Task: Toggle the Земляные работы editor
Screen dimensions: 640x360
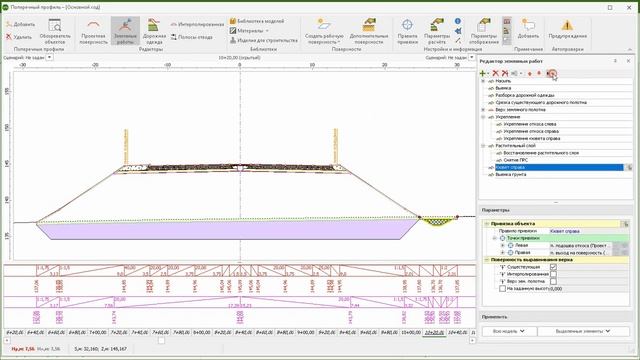Action: click(125, 31)
